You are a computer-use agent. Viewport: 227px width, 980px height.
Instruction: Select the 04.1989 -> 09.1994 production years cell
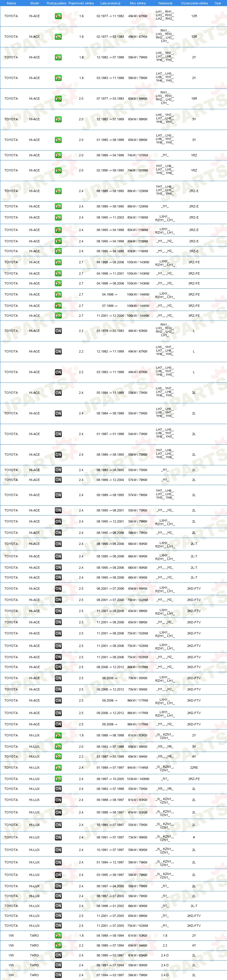110,936
